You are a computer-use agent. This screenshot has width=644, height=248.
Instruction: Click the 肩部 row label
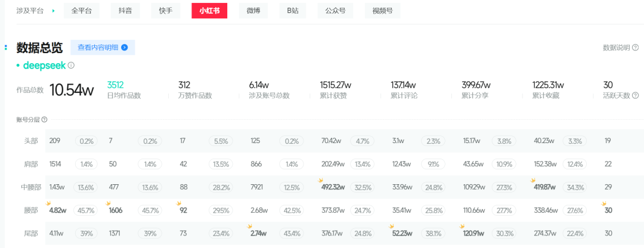pos(31,164)
